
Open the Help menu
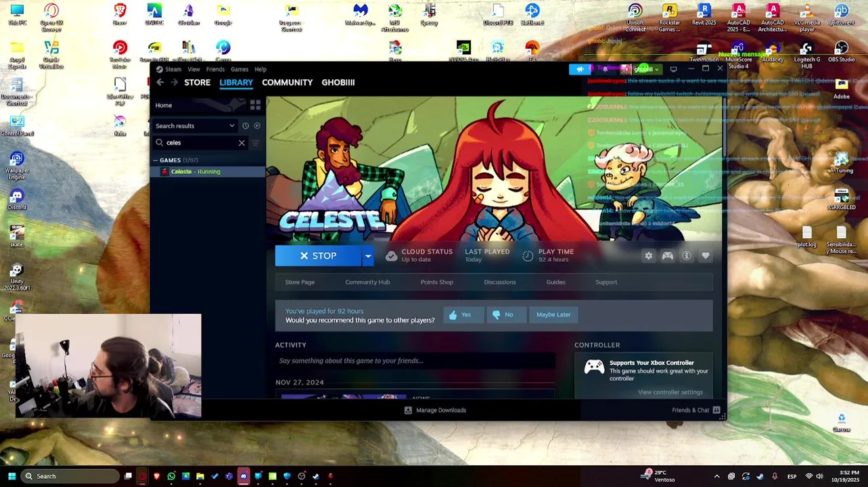tap(260, 69)
